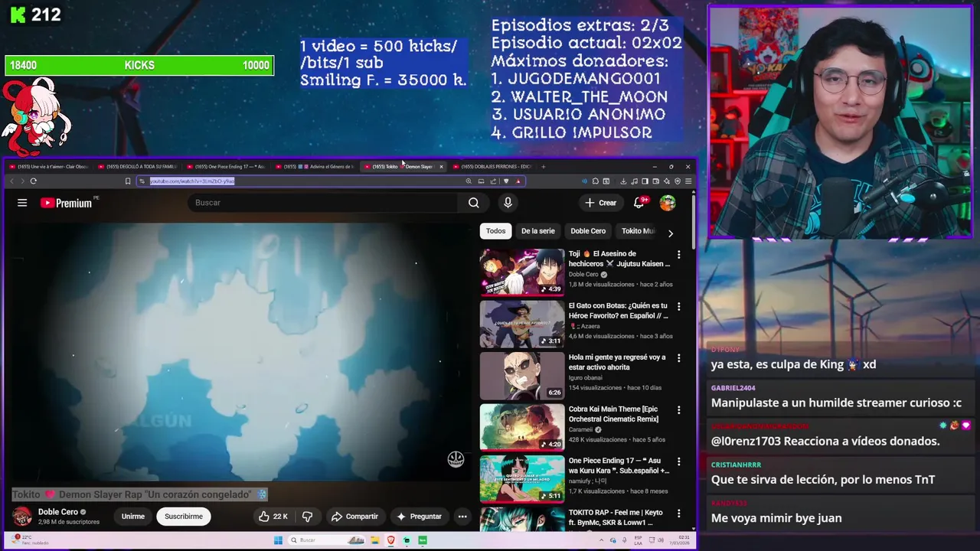Open One Piece Ending 17 video thumbnail
The image size is (980, 551).
[522, 479]
